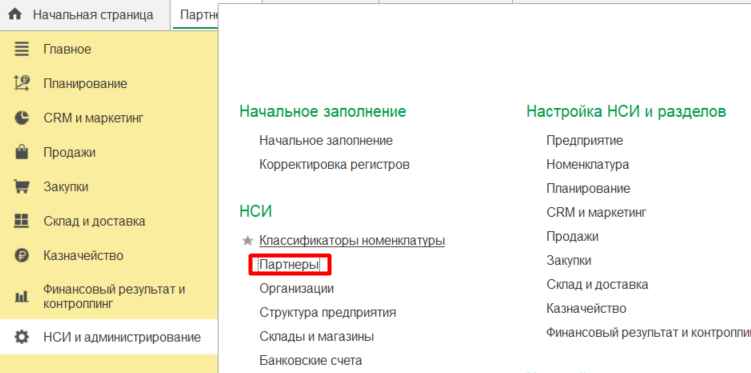Image resolution: width=751 pixels, height=373 pixels.
Task: Click the Планирование chart icon
Action: coord(22,83)
